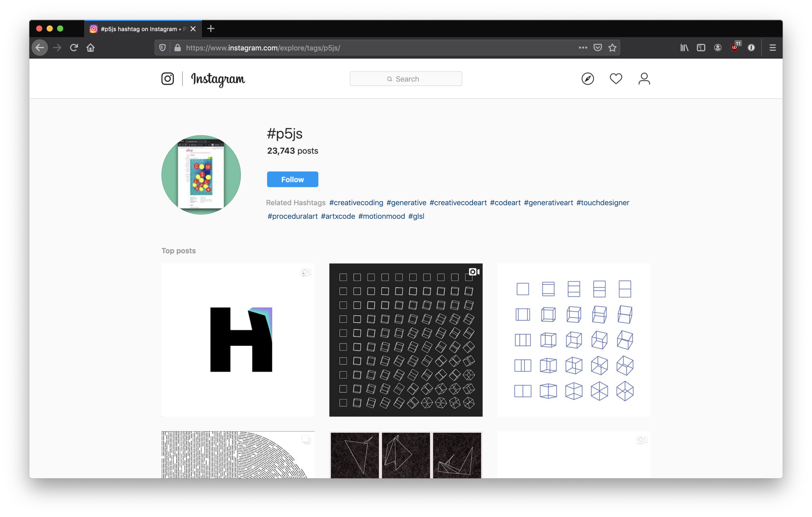The image size is (812, 517).
Task: Toggle the Firefox sidebar icon
Action: pyautogui.click(x=701, y=47)
